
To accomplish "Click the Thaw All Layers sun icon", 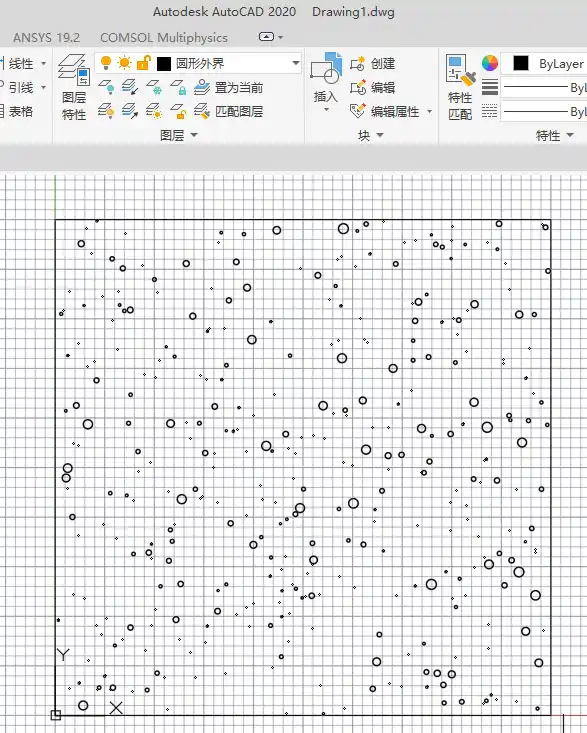I will [154, 111].
